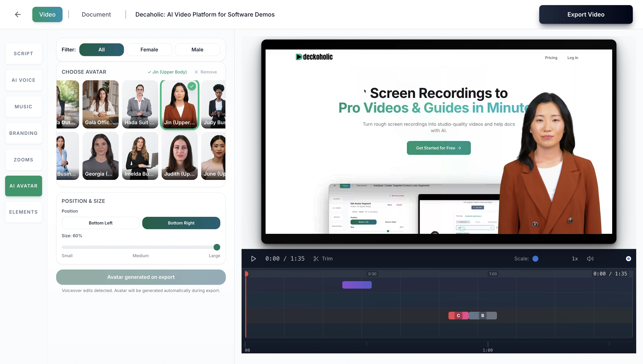Viewport: 643px width, 364px height.
Task: Click the back arrow at top left
Action: pos(17,14)
